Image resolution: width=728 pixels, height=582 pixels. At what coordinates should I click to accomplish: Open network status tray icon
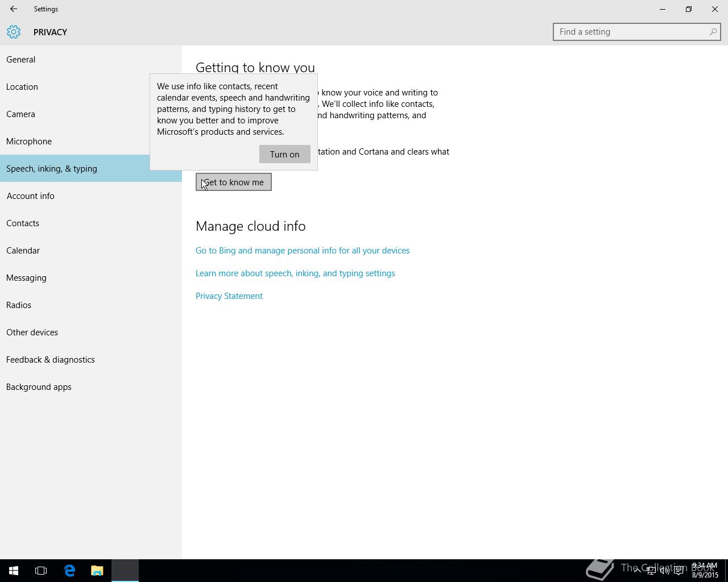(651, 571)
